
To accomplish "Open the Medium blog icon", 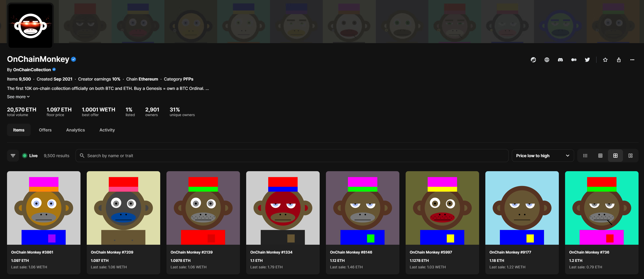I will point(574,60).
